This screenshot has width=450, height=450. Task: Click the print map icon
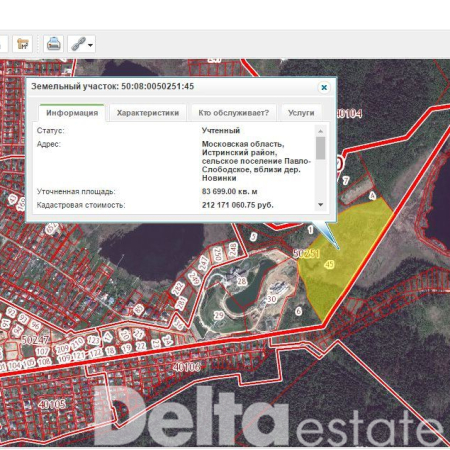click(53, 44)
